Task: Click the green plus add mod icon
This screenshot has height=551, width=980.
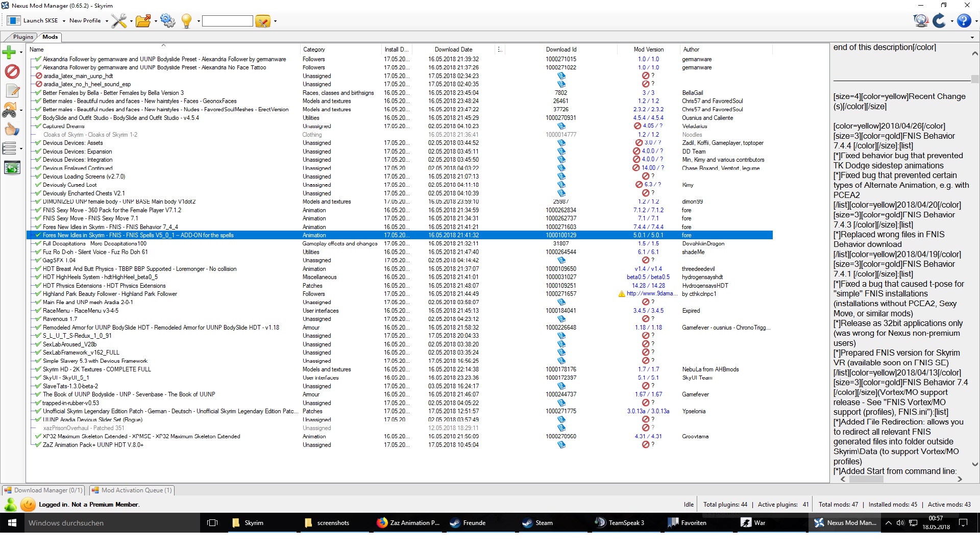Action: (x=9, y=52)
